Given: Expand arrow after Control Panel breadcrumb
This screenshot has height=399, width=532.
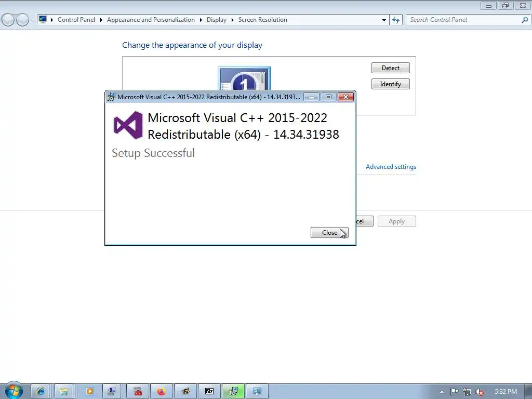Looking at the screenshot, I should click(x=101, y=20).
